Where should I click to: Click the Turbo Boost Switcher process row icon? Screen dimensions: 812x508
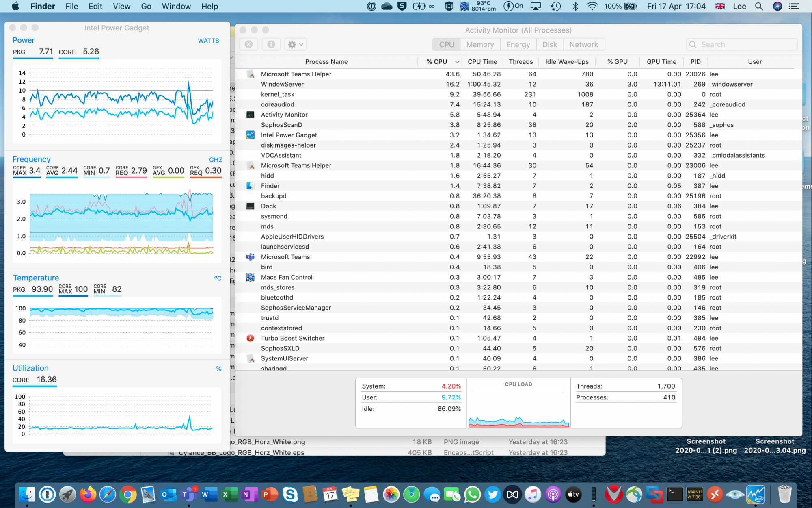coord(251,338)
